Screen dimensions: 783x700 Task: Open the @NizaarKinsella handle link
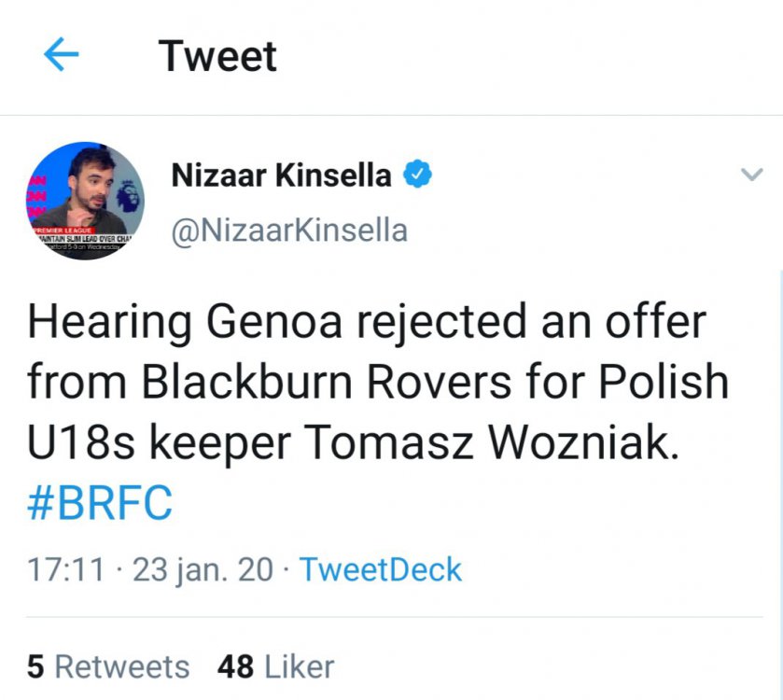coord(289,229)
